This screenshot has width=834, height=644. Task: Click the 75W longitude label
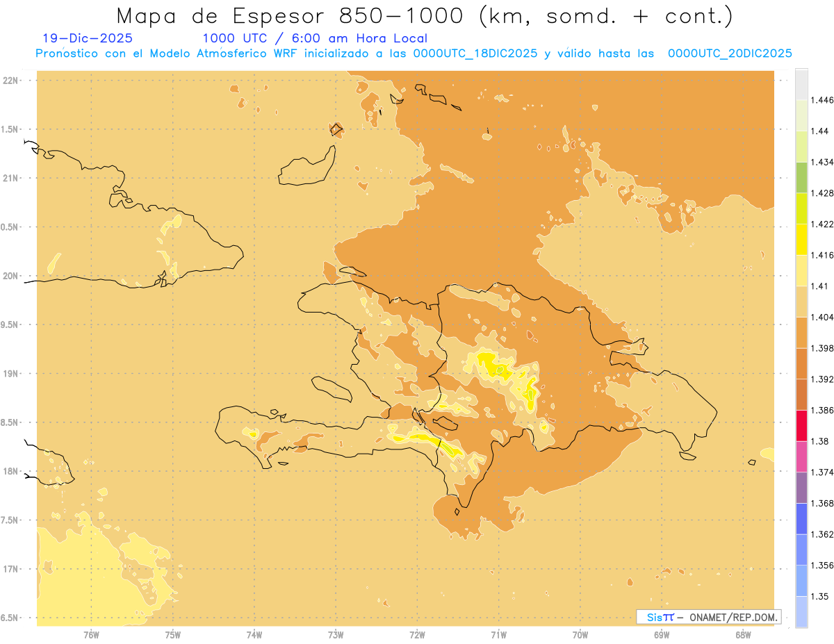(x=173, y=635)
